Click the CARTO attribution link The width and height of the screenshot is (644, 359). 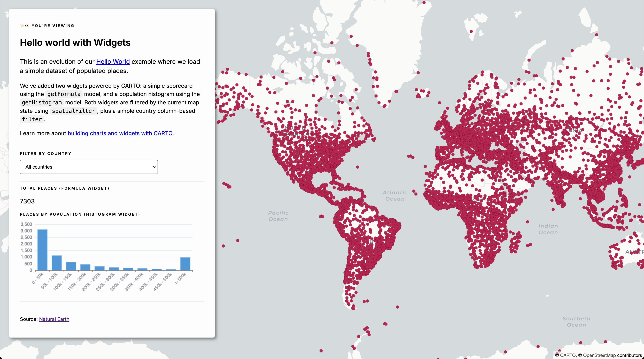pyautogui.click(x=568, y=355)
